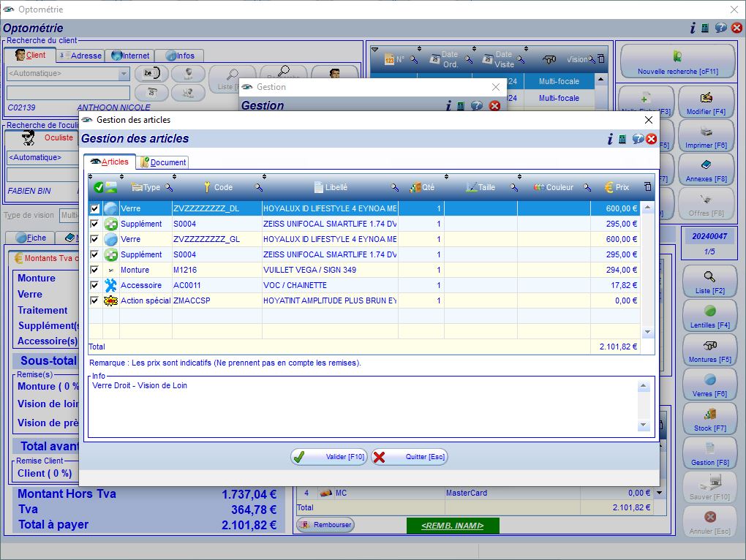Screen dimensions: 746x560
Task: Uncheck the Action spécial ZMACCSP row checkbox
Action: pos(94,300)
